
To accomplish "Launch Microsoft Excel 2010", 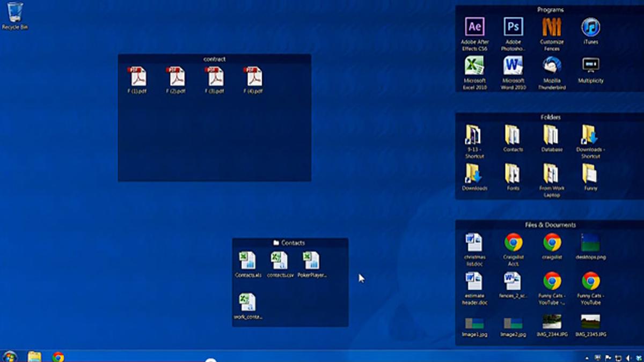I will (474, 66).
